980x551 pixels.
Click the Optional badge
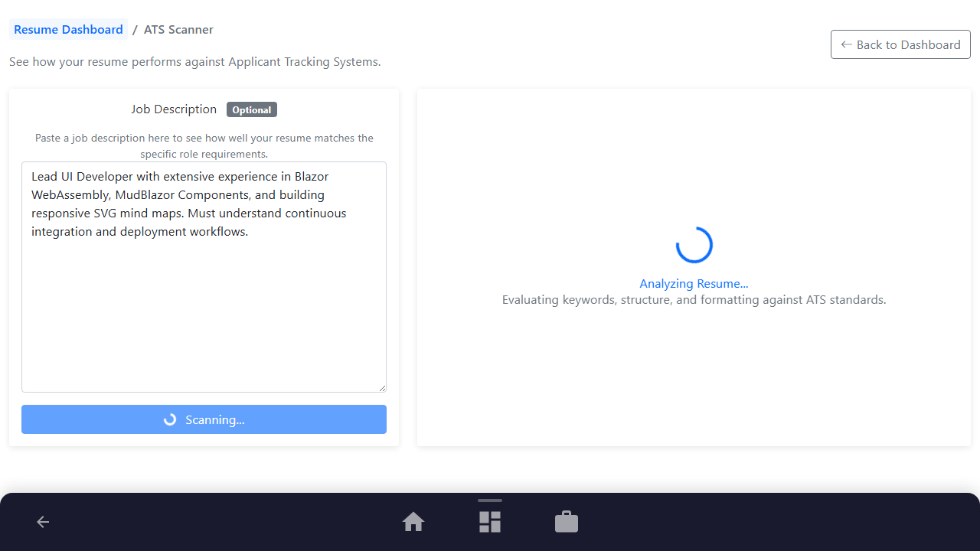click(252, 109)
